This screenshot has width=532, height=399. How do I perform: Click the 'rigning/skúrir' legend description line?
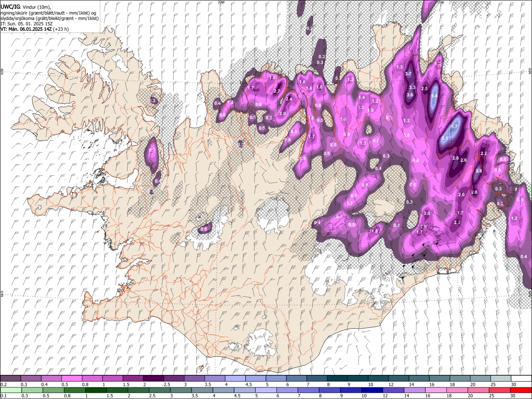[49, 13]
